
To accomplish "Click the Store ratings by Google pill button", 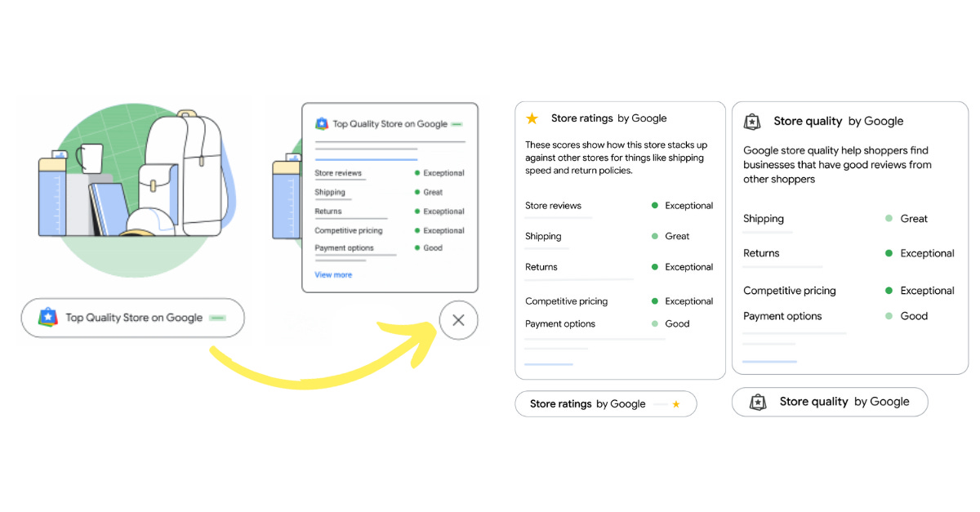I will (605, 404).
